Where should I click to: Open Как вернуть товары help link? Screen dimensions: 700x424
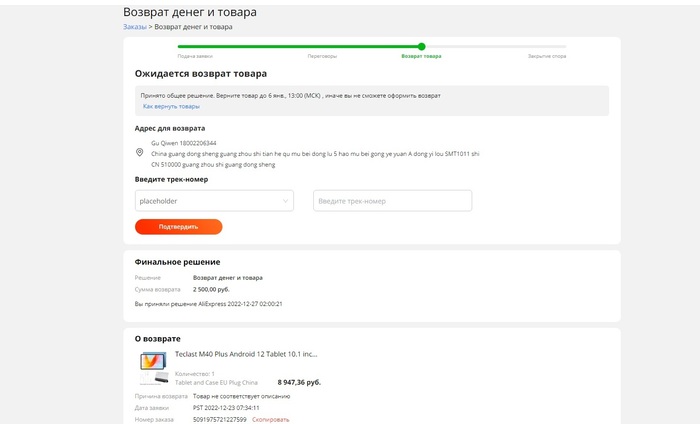tap(171, 106)
